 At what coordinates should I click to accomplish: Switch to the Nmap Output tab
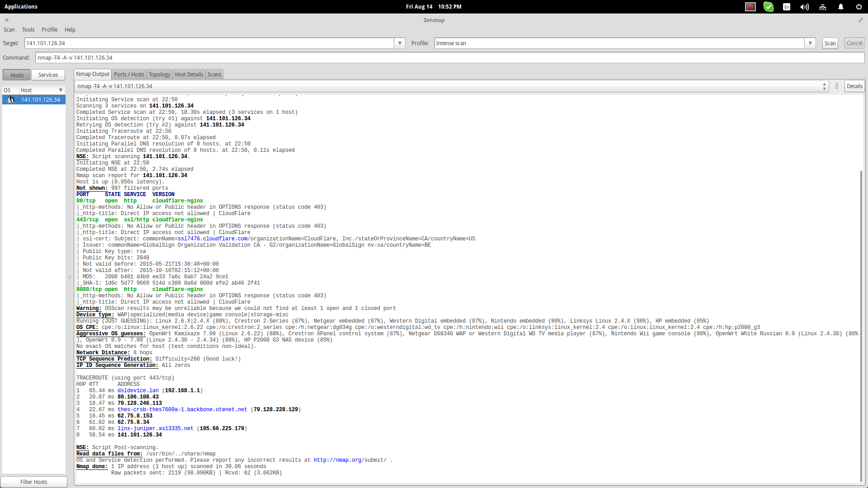pyautogui.click(x=93, y=74)
